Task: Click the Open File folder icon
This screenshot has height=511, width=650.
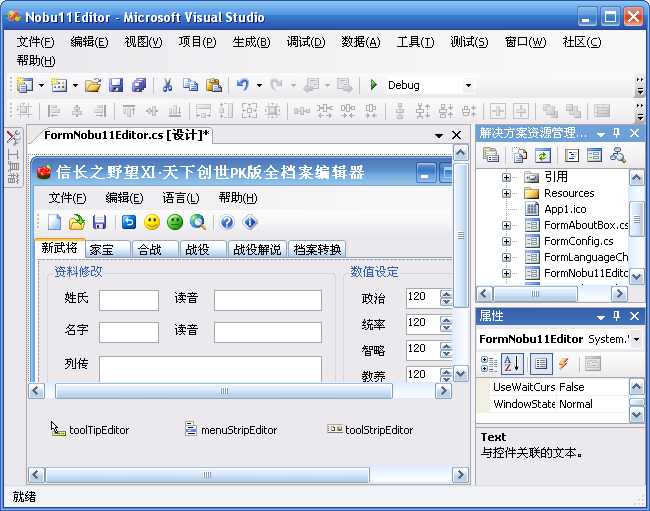Action: [93, 85]
